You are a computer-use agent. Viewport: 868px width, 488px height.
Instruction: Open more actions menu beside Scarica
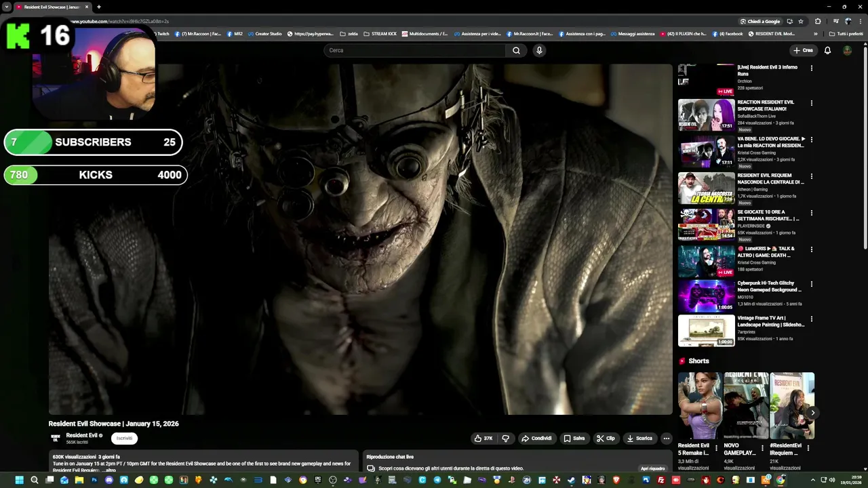(x=666, y=439)
